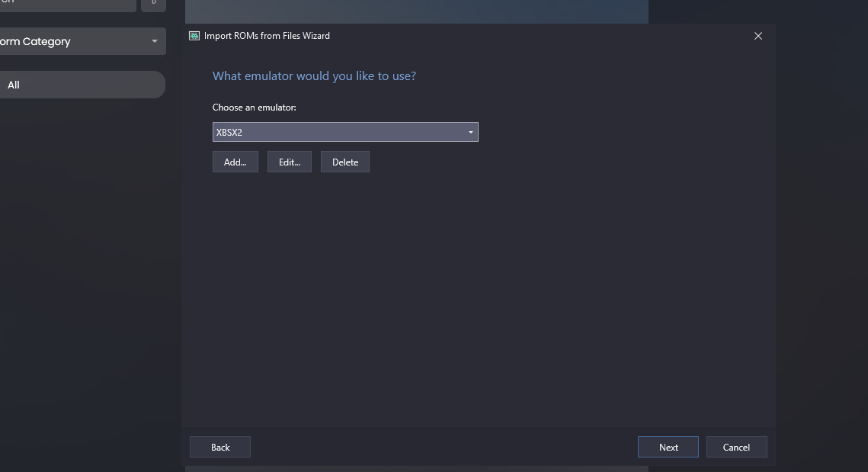Click the arrow on the emulator dropdown
The image size is (868, 472).
(x=470, y=133)
